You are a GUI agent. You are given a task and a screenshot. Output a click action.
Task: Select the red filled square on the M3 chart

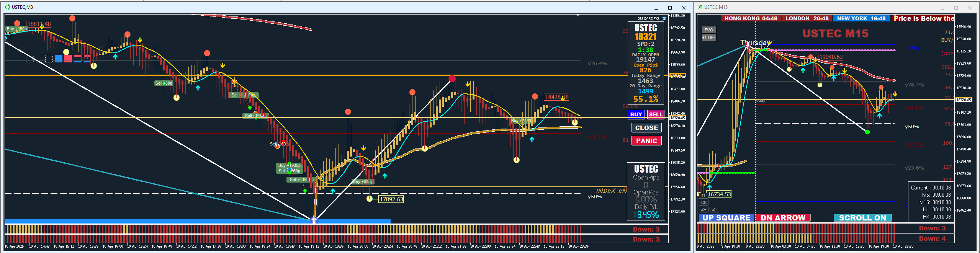[68, 58]
